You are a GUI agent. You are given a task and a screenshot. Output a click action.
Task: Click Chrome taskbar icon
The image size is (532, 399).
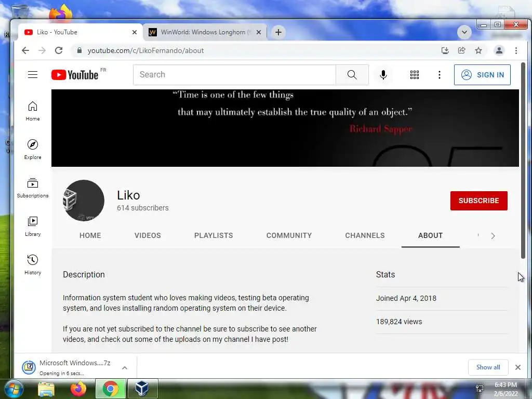(111, 389)
